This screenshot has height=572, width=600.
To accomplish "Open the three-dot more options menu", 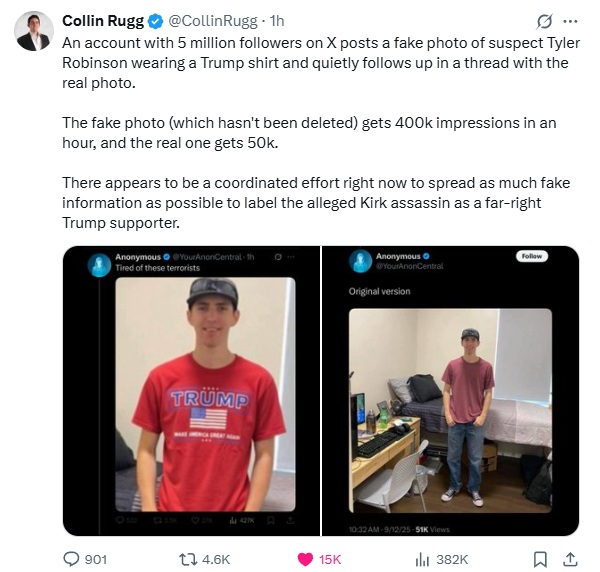I will 570,21.
